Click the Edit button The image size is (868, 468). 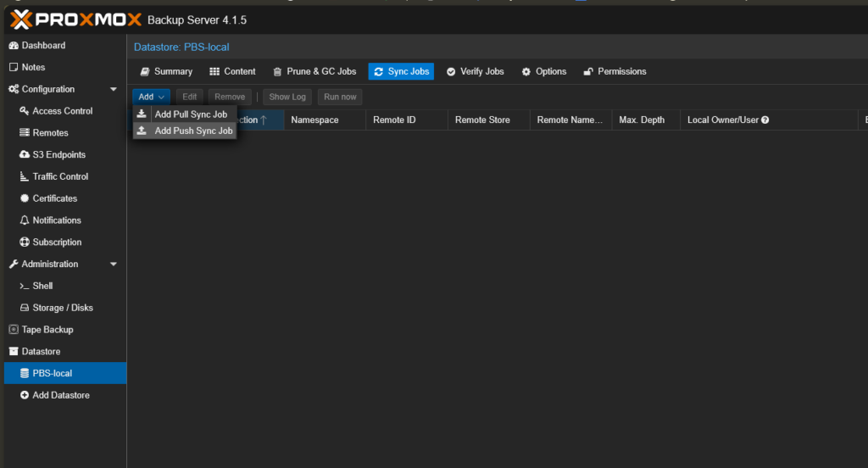[x=190, y=97]
